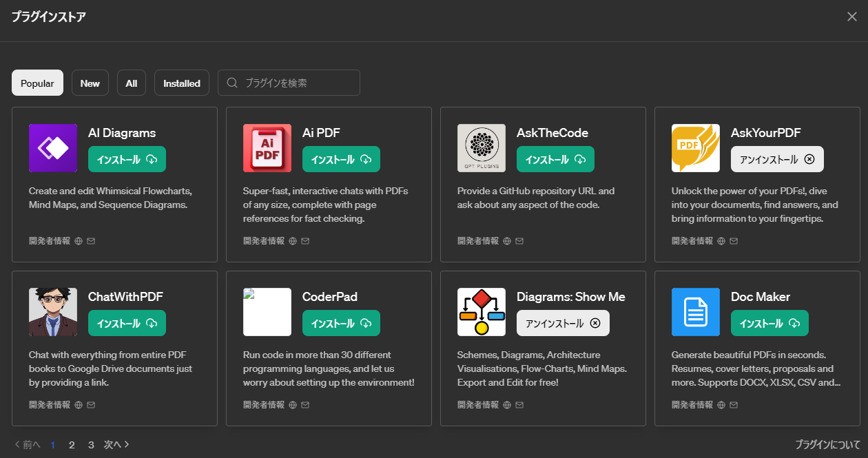Open ChatWithPDF developer email envelope icon
Screen dimensions: 868x458
point(91,405)
